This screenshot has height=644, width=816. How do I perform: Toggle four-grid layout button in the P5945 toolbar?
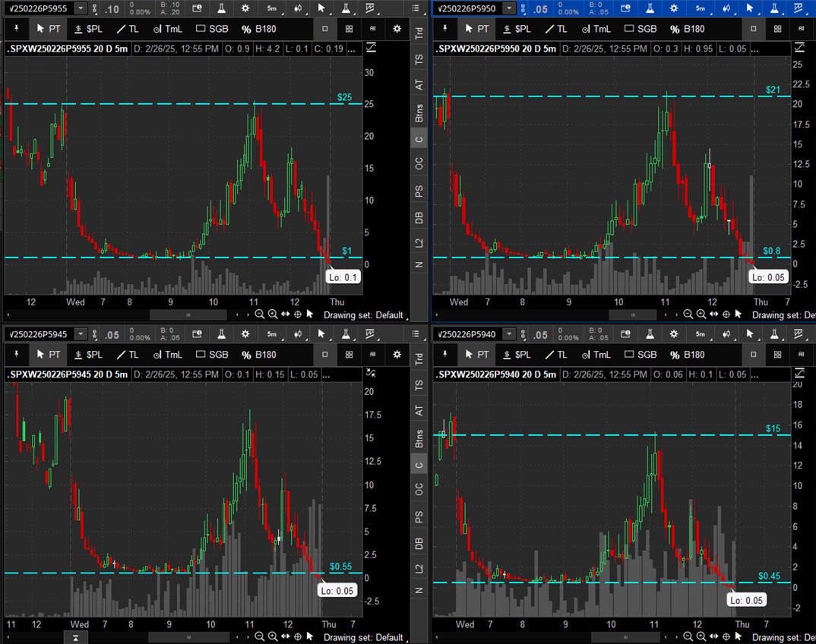349,355
